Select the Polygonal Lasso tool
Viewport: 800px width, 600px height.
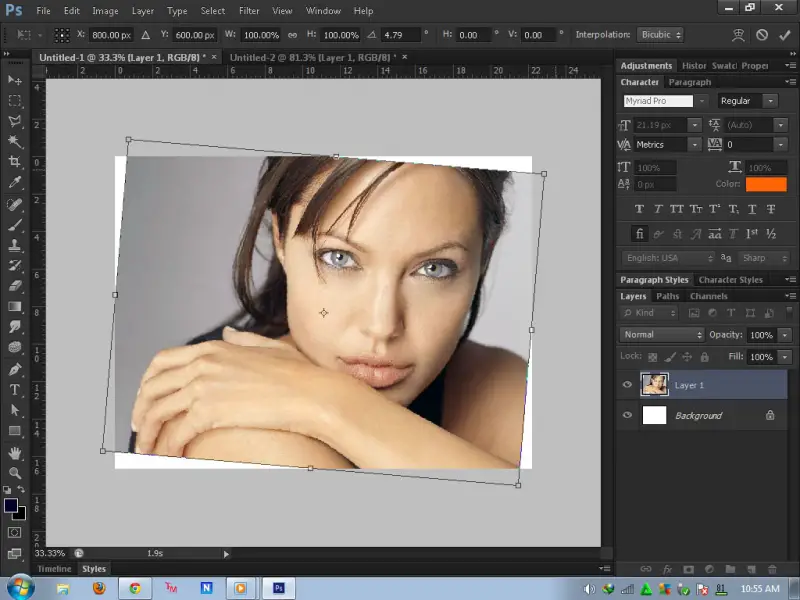coord(15,121)
